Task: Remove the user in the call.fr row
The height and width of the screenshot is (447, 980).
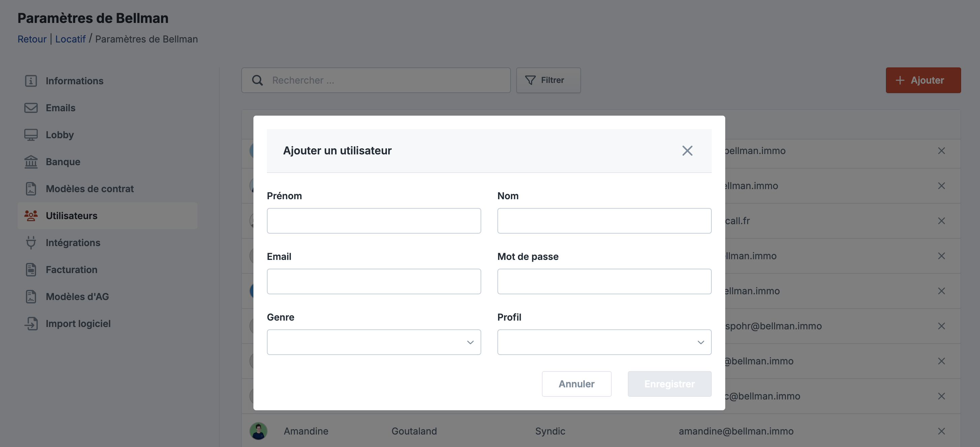Action: tap(941, 221)
